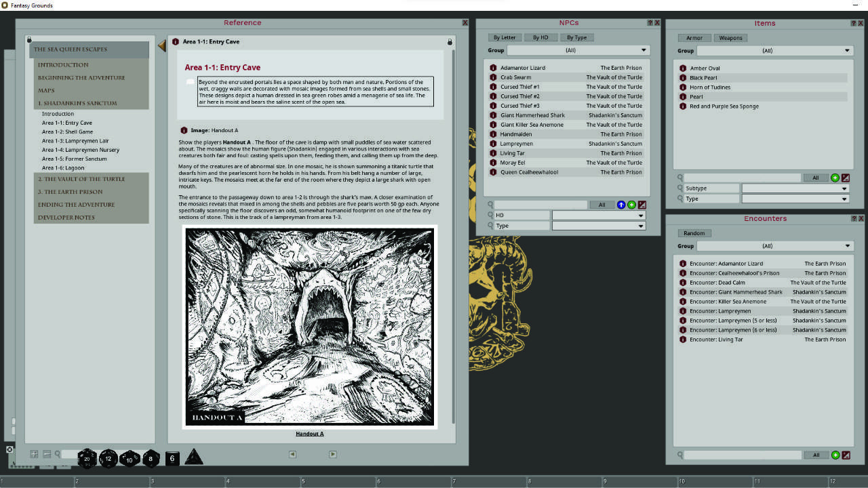
Task: Check the box beside the read-aloud text block
Action: [x=191, y=81]
